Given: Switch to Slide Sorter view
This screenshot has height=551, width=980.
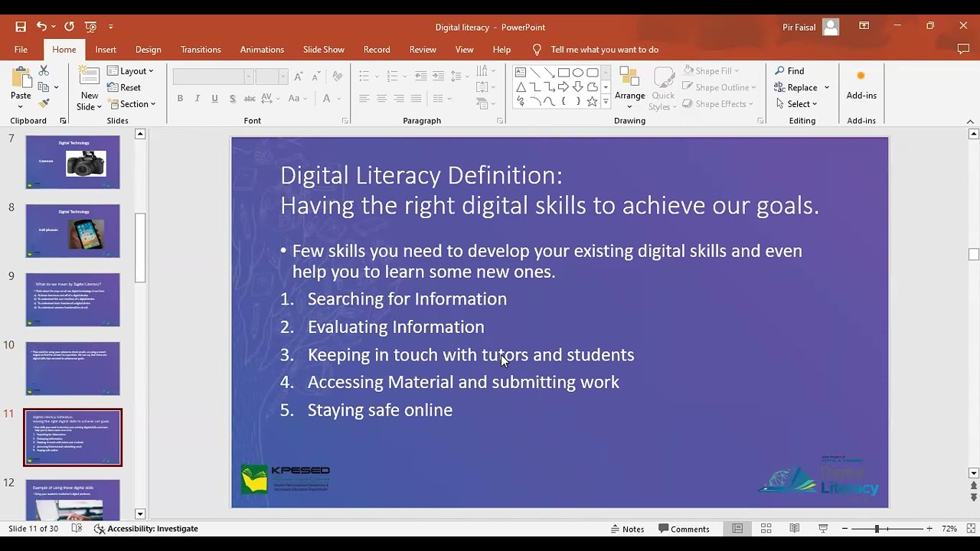Looking at the screenshot, I should click(x=766, y=529).
